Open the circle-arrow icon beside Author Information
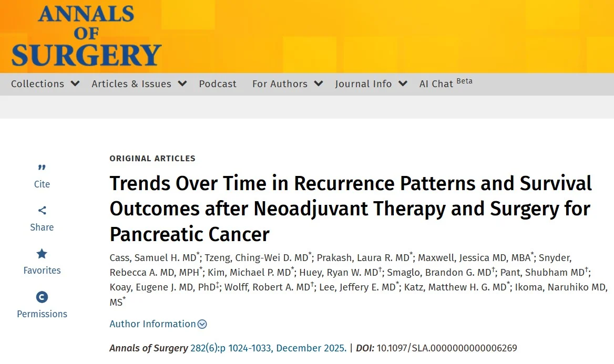The image size is (614, 364). coord(202,324)
